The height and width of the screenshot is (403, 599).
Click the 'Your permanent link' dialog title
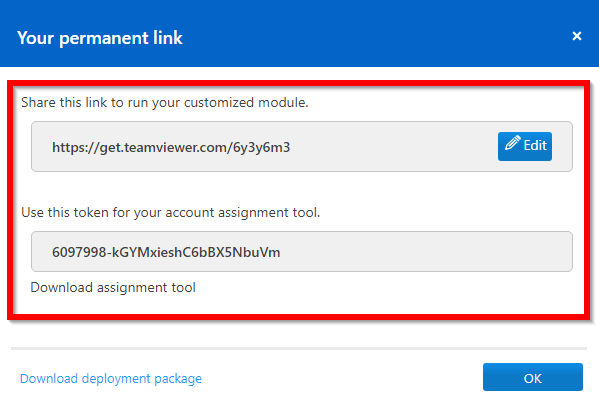(x=100, y=38)
